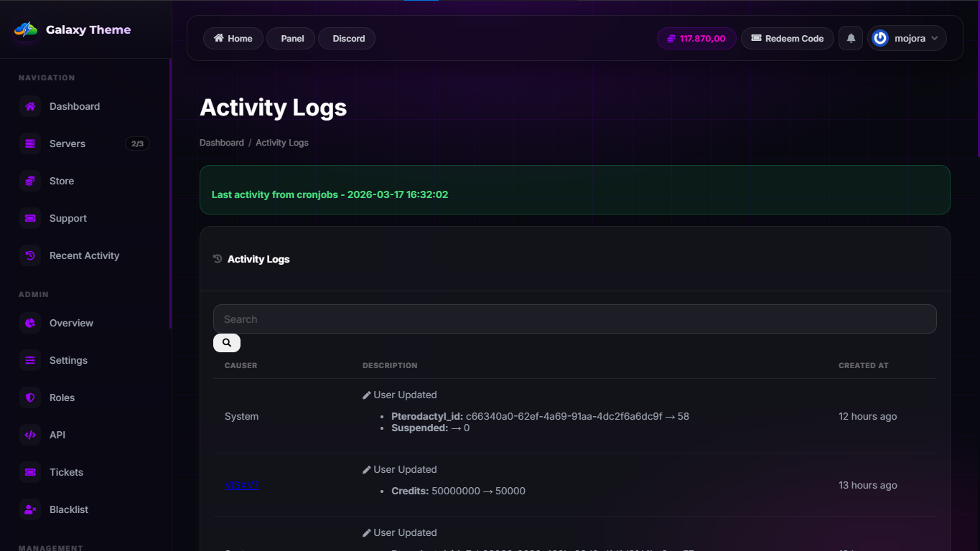
Task: Open the Blacklist sidebar item
Action: pos(69,509)
